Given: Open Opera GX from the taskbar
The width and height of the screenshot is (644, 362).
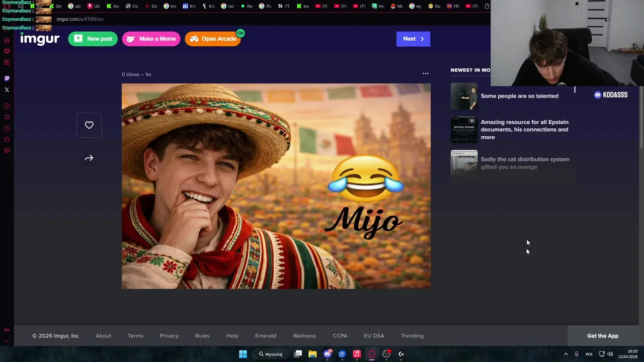Looking at the screenshot, I should [371, 354].
